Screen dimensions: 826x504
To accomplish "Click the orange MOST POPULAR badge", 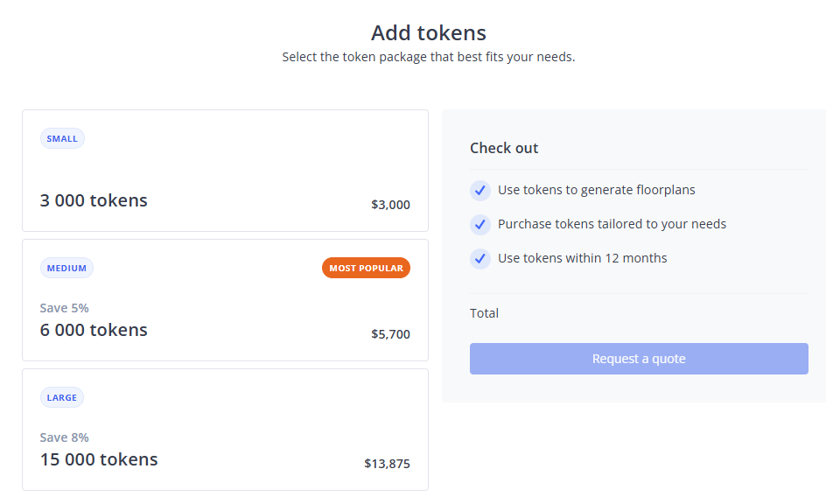I will (x=366, y=268).
